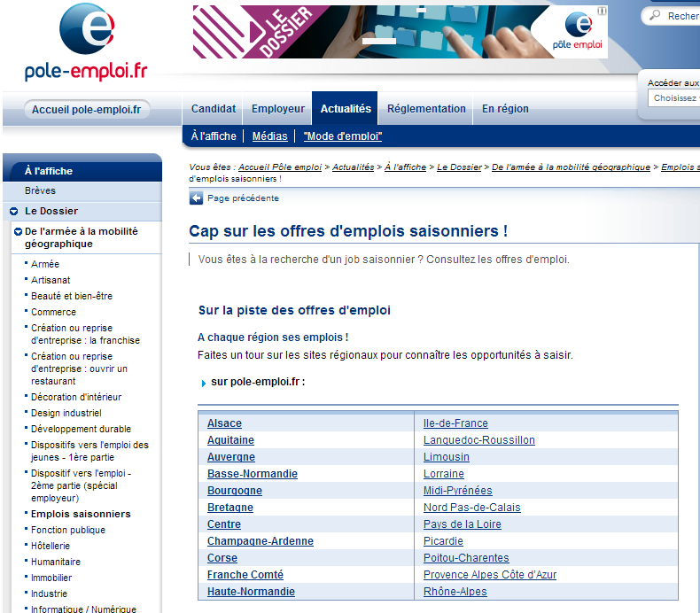Image resolution: width=700 pixels, height=613 pixels.
Task: Open the Ile-de-France regional link
Action: point(455,423)
